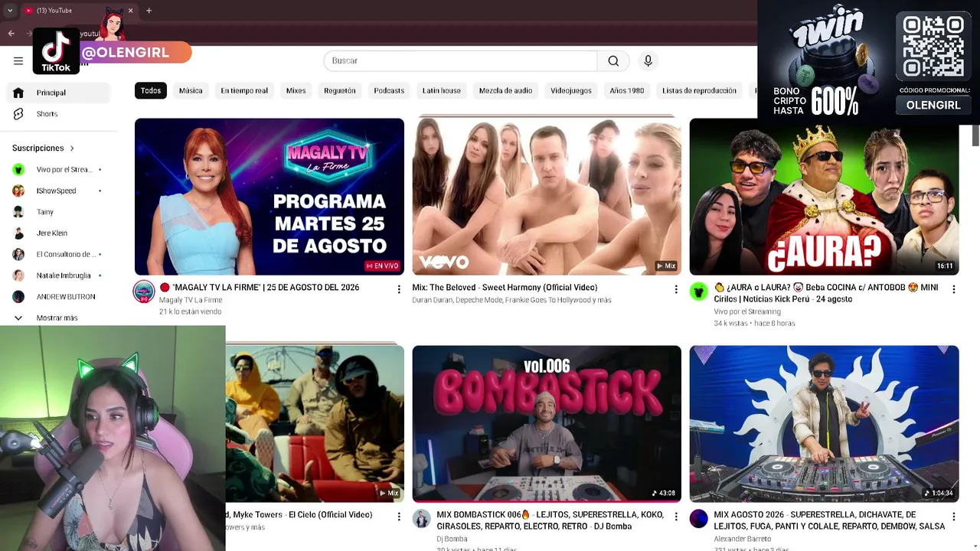Open El Consultorio de... subscription
This screenshot has height=551, width=980.
(x=58, y=254)
